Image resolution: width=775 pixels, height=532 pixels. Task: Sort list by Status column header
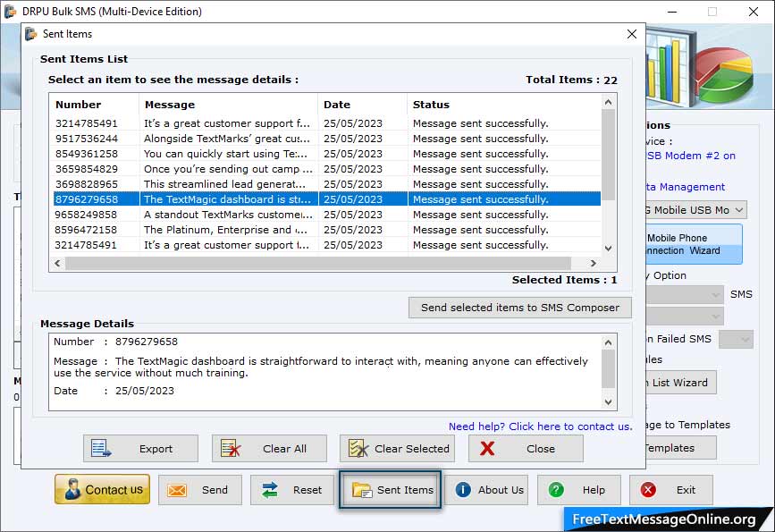click(504, 105)
